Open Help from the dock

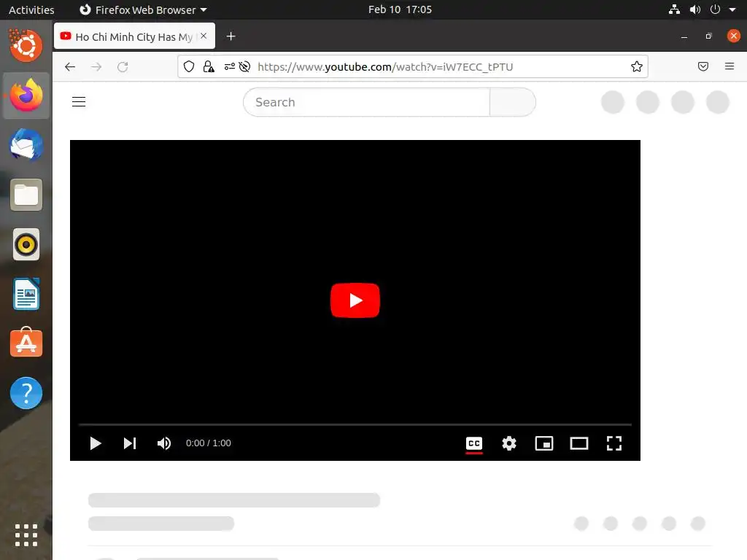(26, 393)
